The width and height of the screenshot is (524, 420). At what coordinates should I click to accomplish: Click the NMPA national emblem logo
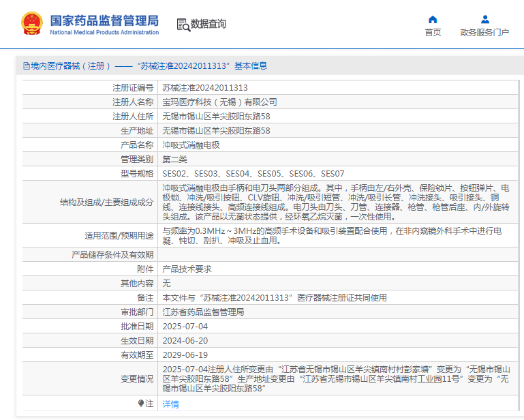(x=32, y=23)
